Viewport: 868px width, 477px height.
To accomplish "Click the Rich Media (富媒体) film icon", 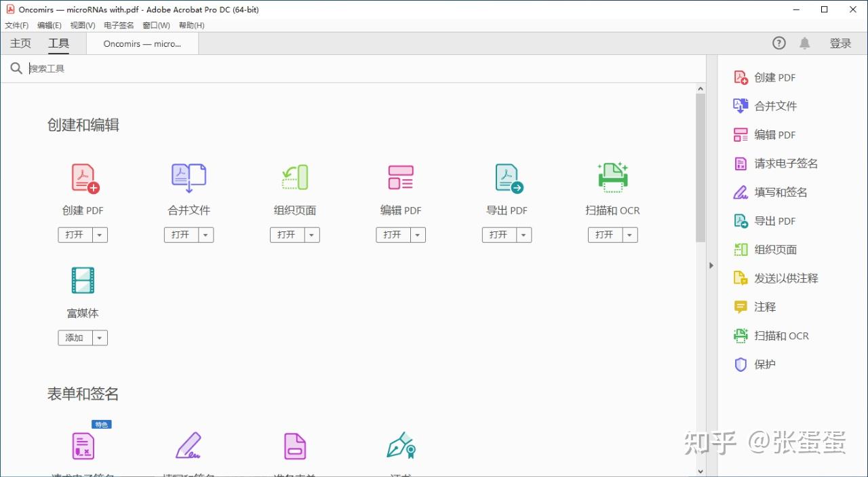I will point(83,280).
